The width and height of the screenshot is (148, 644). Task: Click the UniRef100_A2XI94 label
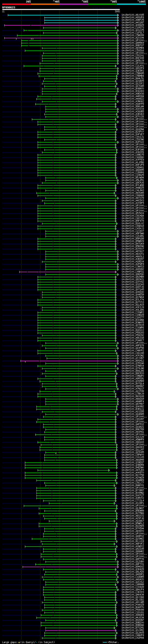133,38
